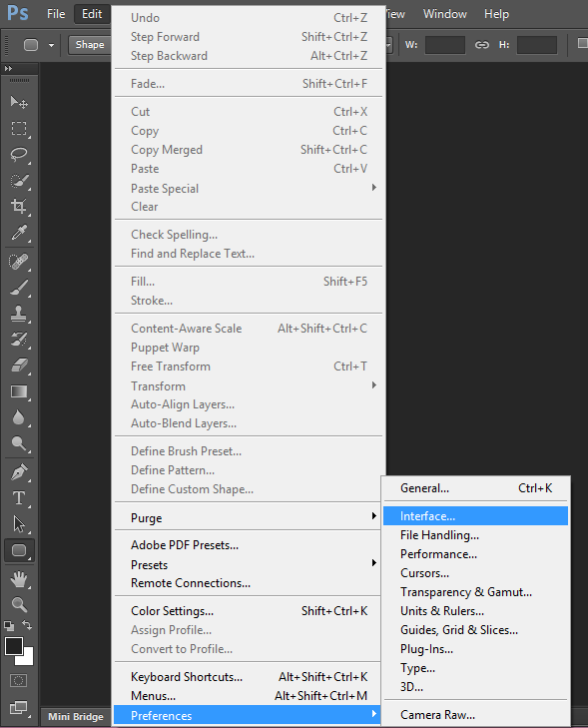The height and width of the screenshot is (728, 588).
Task: Link shape width and height
Action: tap(482, 45)
